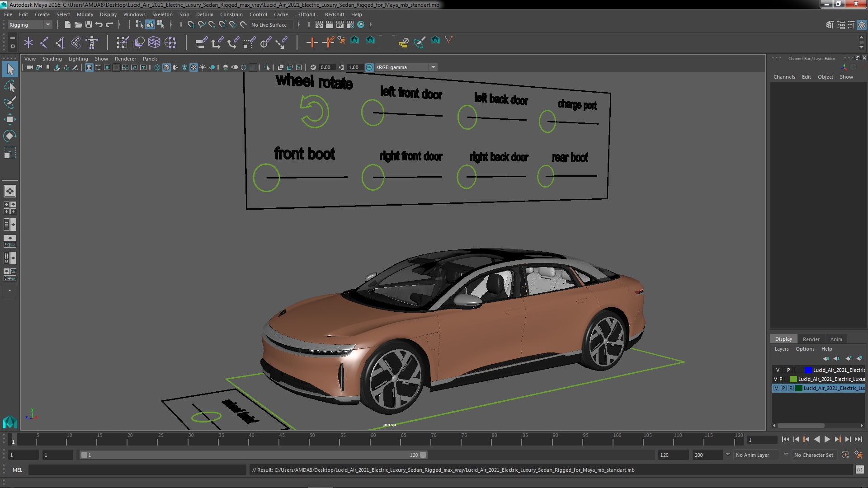Click the time range slider bar
Screen dimensions: 868x488
pos(253,455)
